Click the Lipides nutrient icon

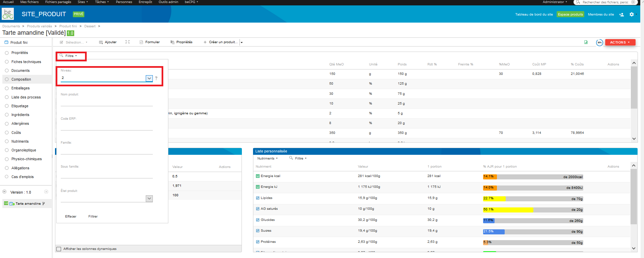point(258,198)
